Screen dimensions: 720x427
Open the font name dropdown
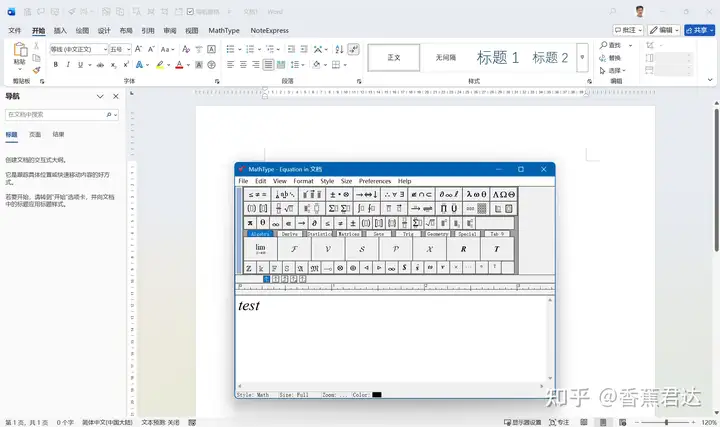point(105,49)
